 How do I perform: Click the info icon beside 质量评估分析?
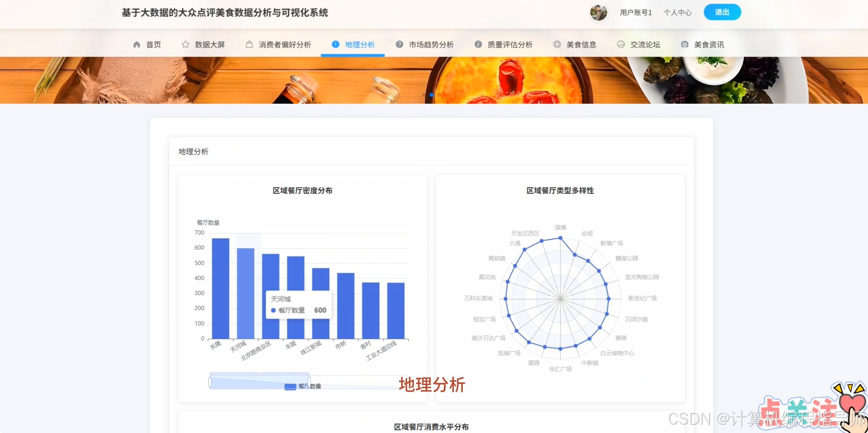(478, 44)
